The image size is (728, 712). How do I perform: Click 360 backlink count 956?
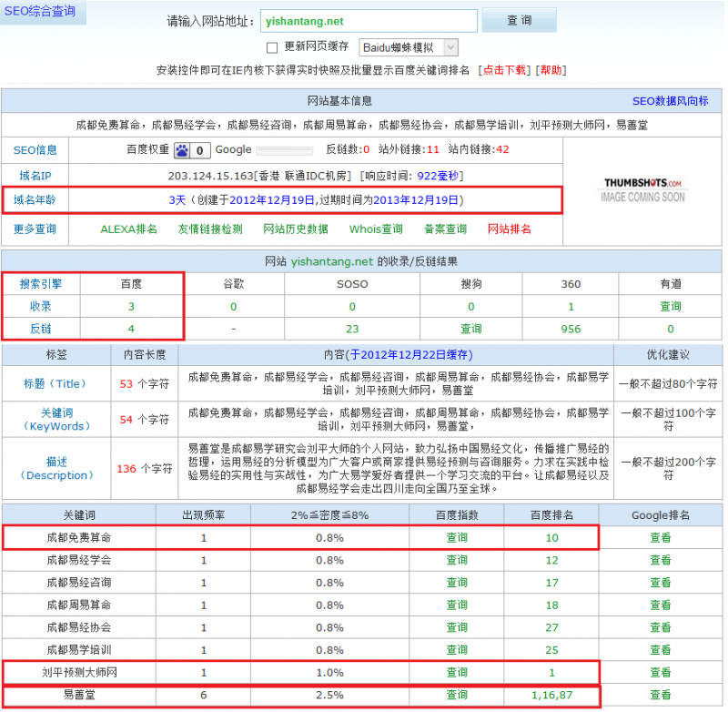click(571, 329)
